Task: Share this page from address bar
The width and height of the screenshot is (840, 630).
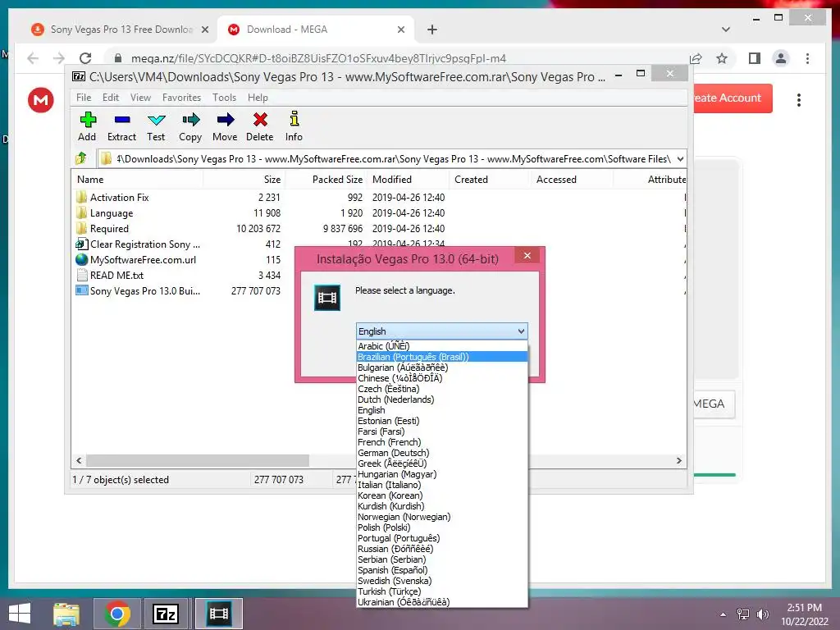Action: pos(696,58)
